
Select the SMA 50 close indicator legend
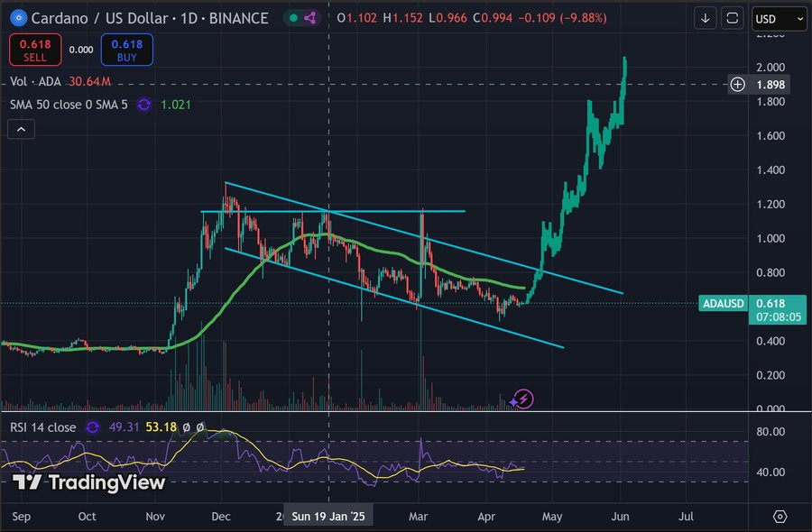point(69,105)
